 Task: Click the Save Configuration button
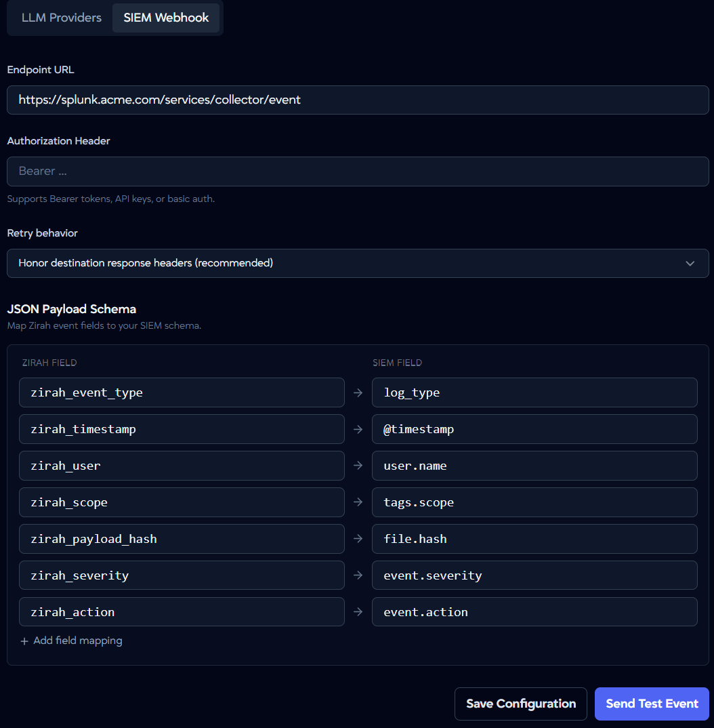coord(520,704)
